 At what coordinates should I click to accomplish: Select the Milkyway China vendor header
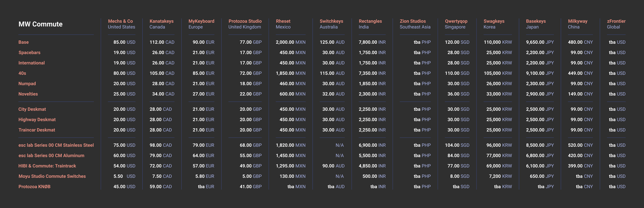(x=577, y=21)
